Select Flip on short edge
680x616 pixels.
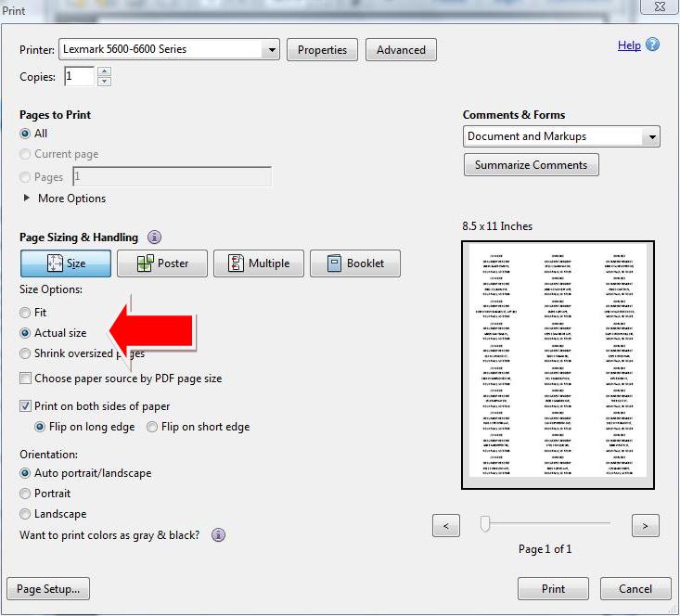153,427
